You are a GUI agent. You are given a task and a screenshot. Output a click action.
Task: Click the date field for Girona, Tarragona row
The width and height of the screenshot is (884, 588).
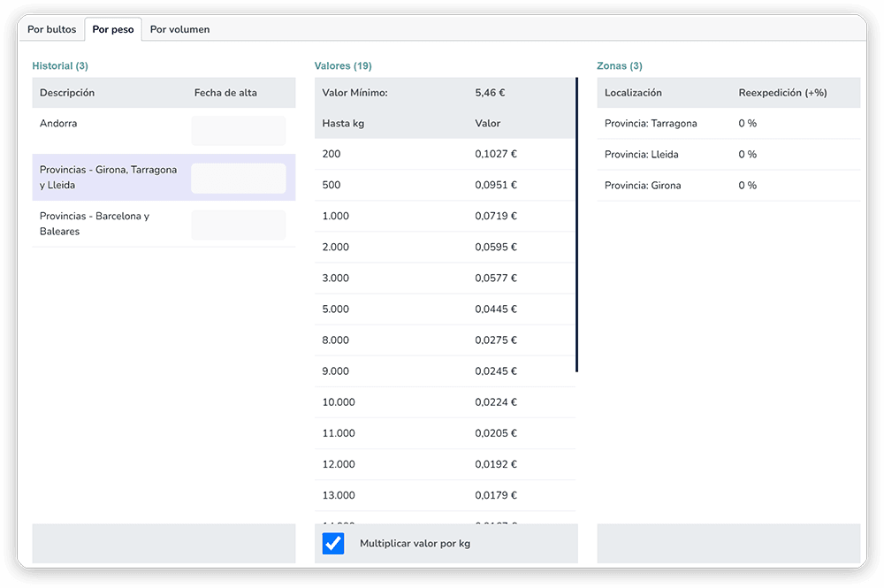(239, 178)
